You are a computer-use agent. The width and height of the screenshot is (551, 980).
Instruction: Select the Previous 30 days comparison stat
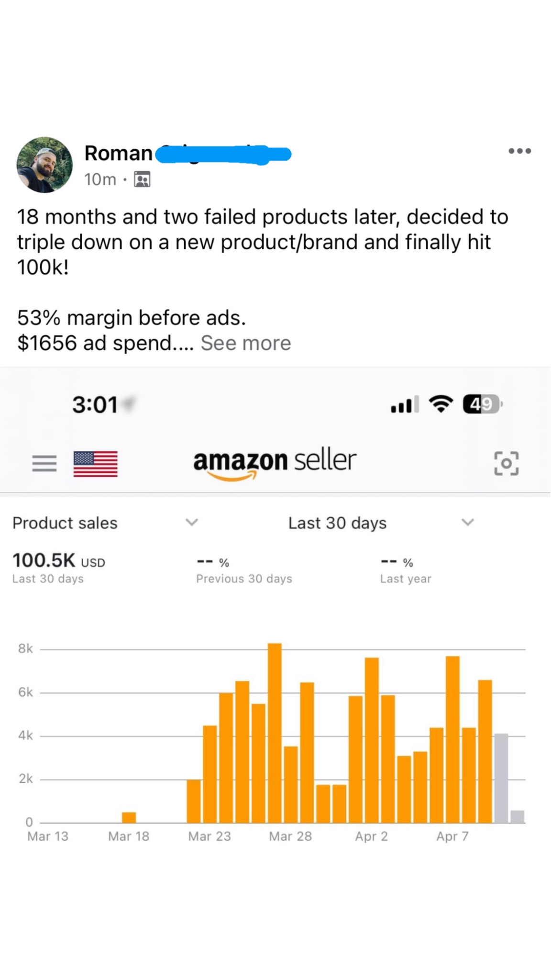pyautogui.click(x=244, y=569)
